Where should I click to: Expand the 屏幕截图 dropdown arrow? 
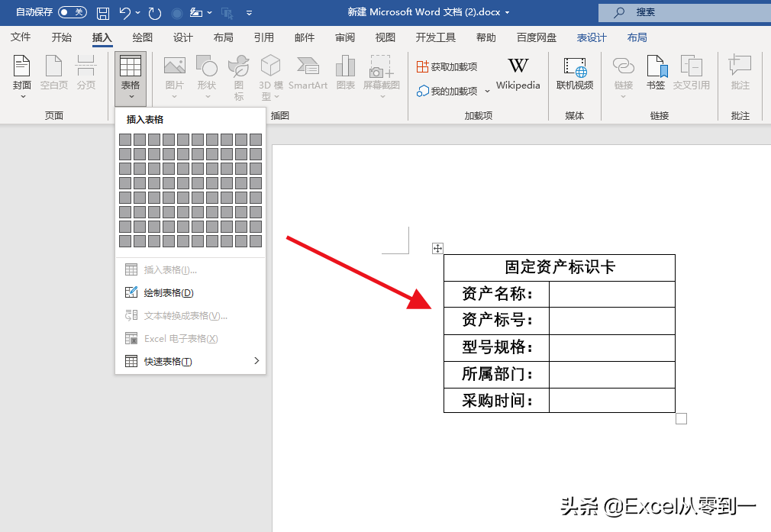382,96
